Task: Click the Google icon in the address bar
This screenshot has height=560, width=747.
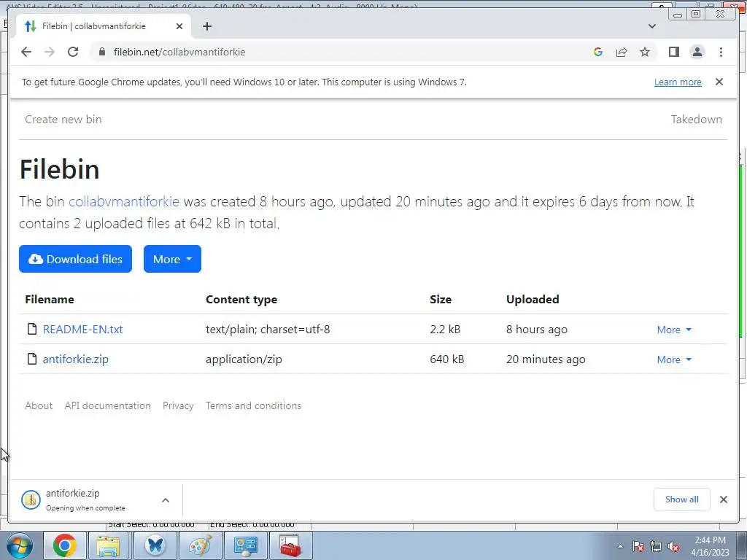Action: 598,52
